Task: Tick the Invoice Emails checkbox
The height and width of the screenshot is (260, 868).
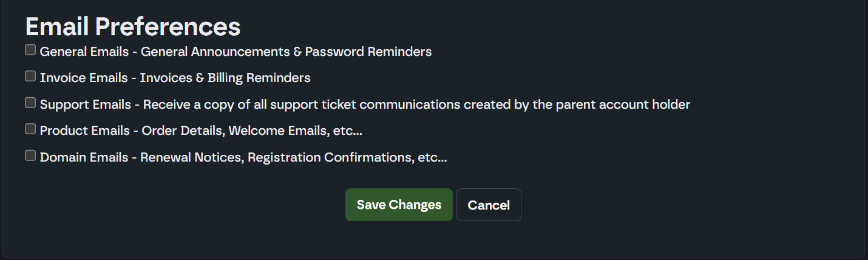Action: tap(30, 76)
